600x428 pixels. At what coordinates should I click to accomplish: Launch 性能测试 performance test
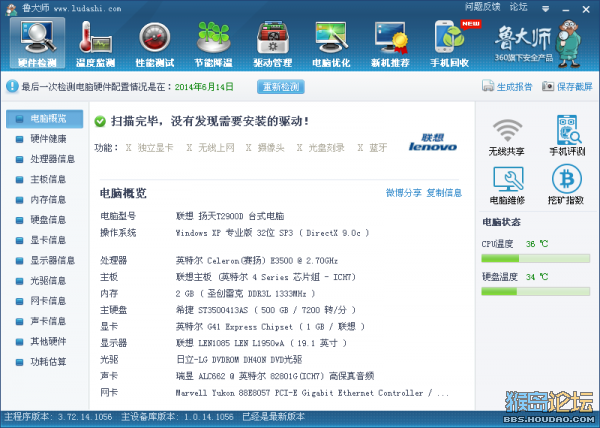coord(155,43)
